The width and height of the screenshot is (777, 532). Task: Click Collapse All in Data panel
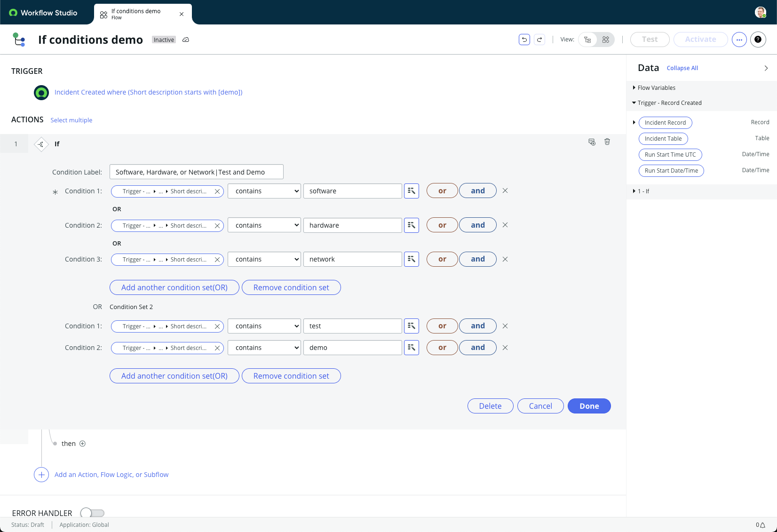pos(682,68)
